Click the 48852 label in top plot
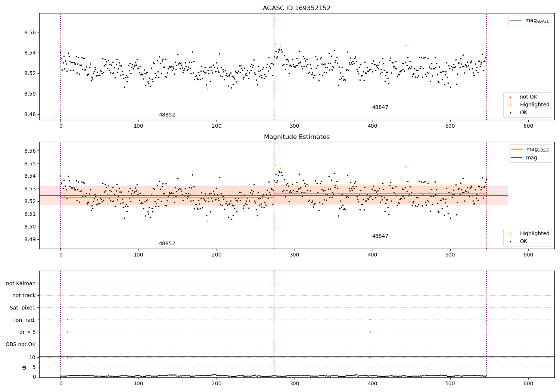This screenshot has height=392, width=560. pyautogui.click(x=167, y=115)
